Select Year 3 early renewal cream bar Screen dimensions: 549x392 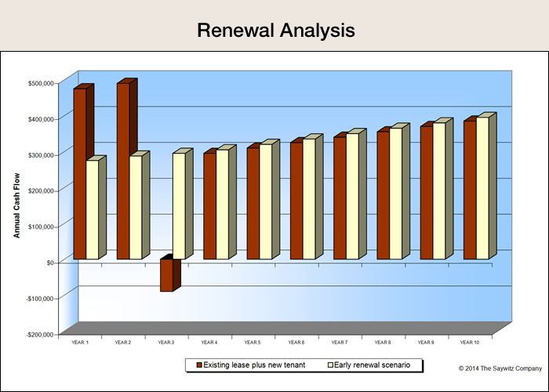point(180,206)
